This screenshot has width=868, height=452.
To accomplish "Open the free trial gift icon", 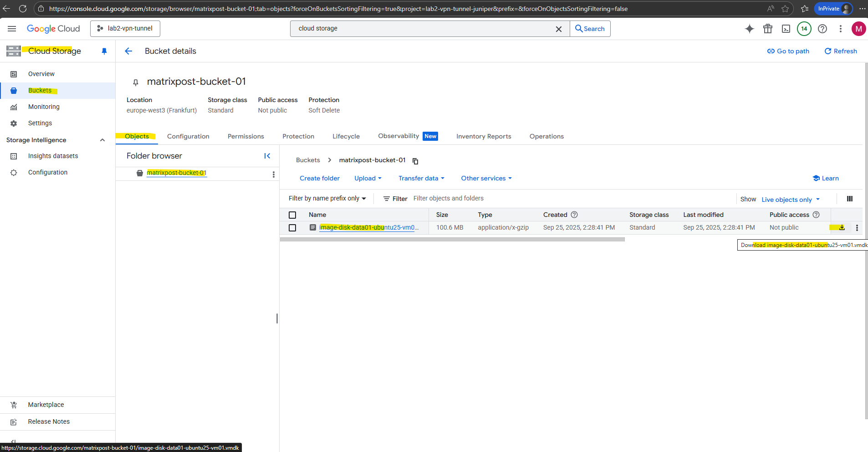I will click(x=768, y=29).
